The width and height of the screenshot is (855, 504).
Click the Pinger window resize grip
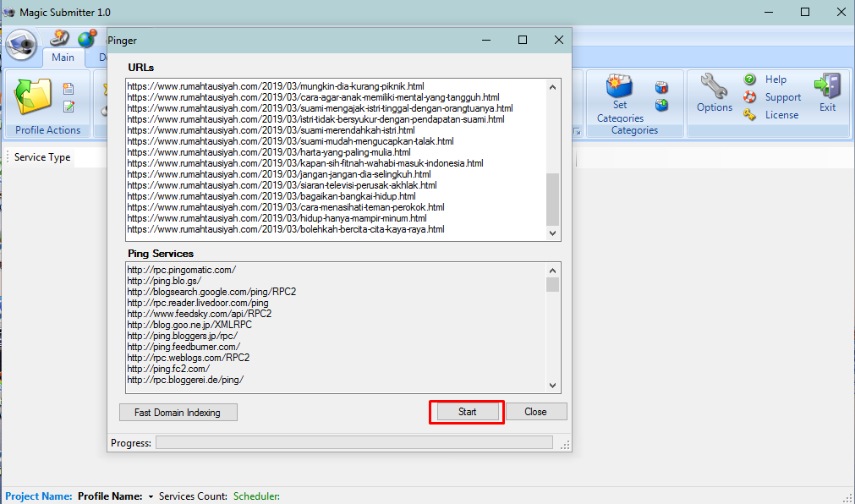[566, 445]
